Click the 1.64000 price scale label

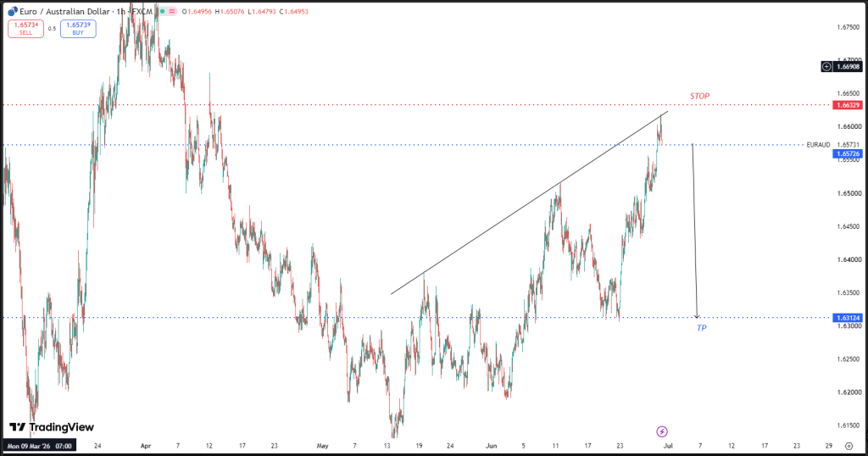849,259
